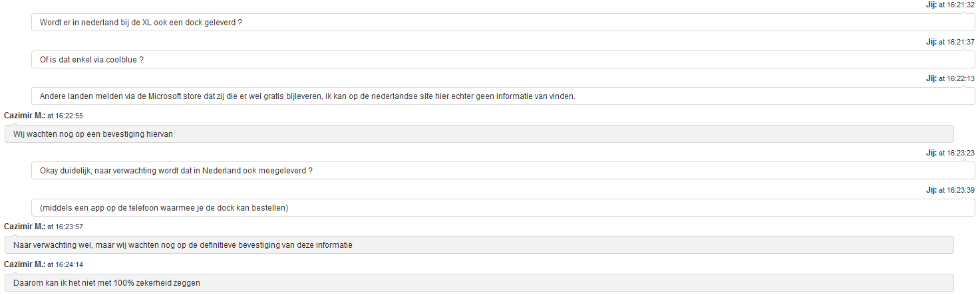
Task: Click the timestamp "at 16:24:14"
Action: 65,264
